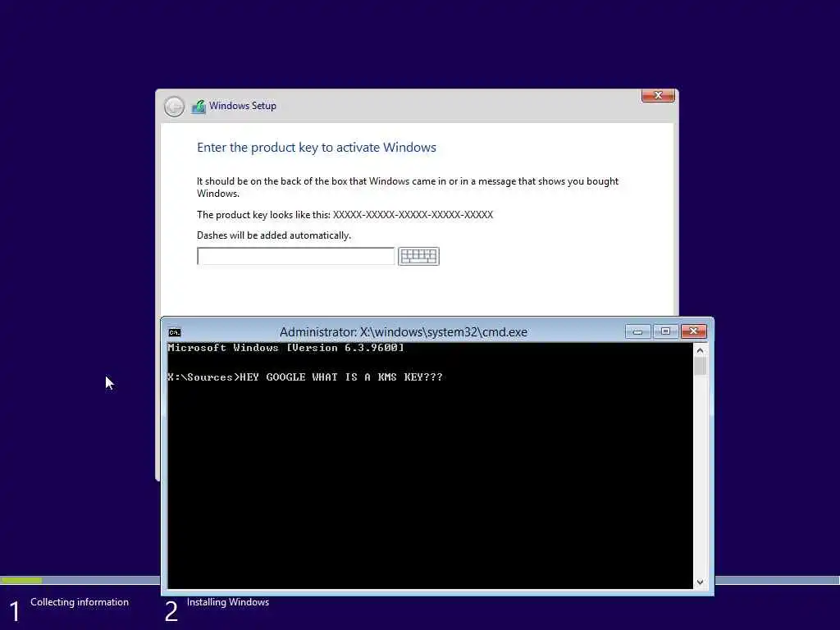
Task: Click the cmd scrollbar up arrow
Action: coord(700,350)
